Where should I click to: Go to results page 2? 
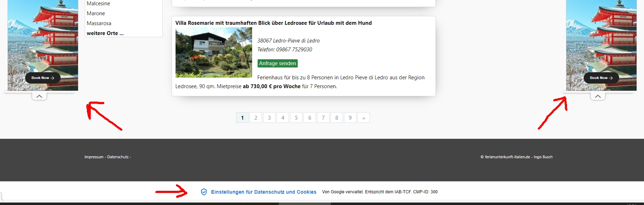tap(256, 118)
